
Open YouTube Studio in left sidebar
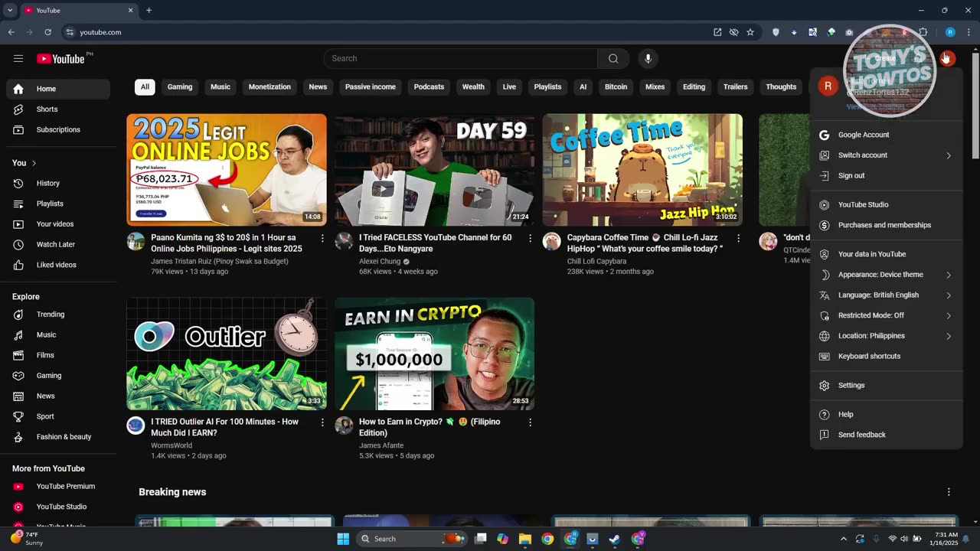[x=58, y=507]
